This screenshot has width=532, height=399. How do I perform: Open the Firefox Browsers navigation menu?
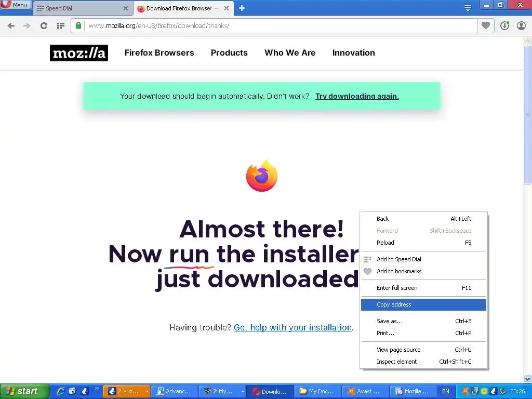[x=159, y=53]
